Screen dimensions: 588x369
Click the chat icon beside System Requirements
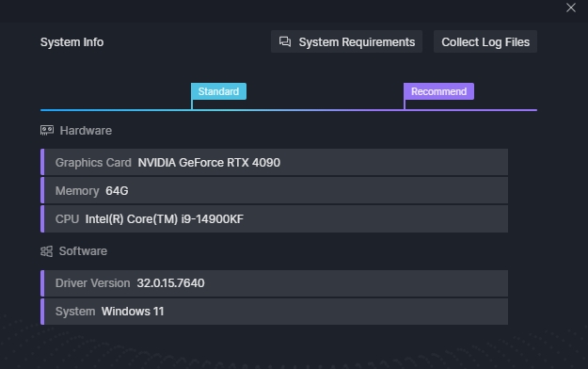pyautogui.click(x=285, y=41)
